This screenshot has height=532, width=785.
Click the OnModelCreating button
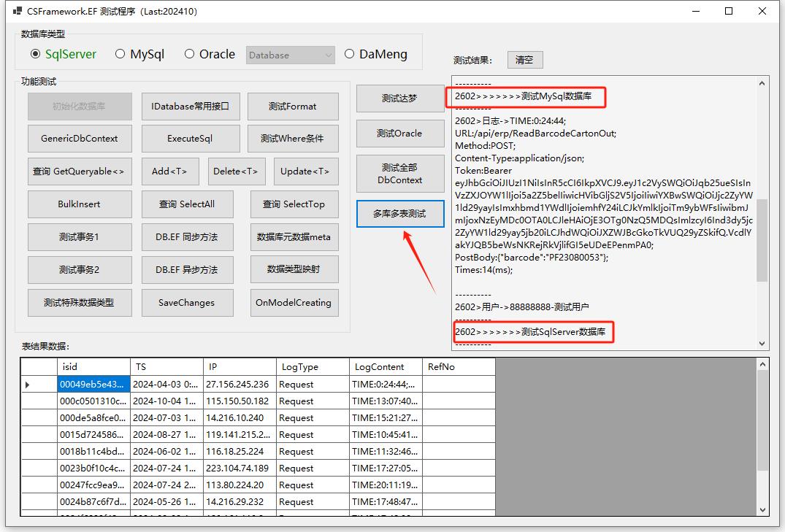pyautogui.click(x=294, y=303)
